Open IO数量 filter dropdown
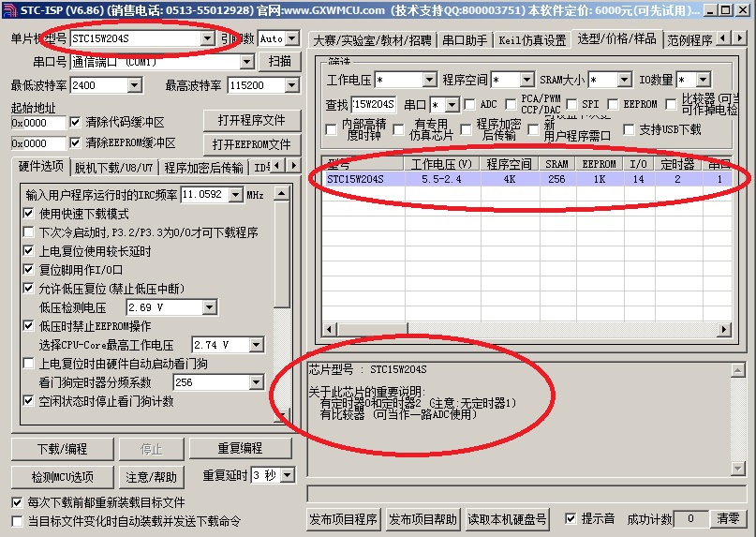This screenshot has width=756, height=537. click(x=704, y=80)
